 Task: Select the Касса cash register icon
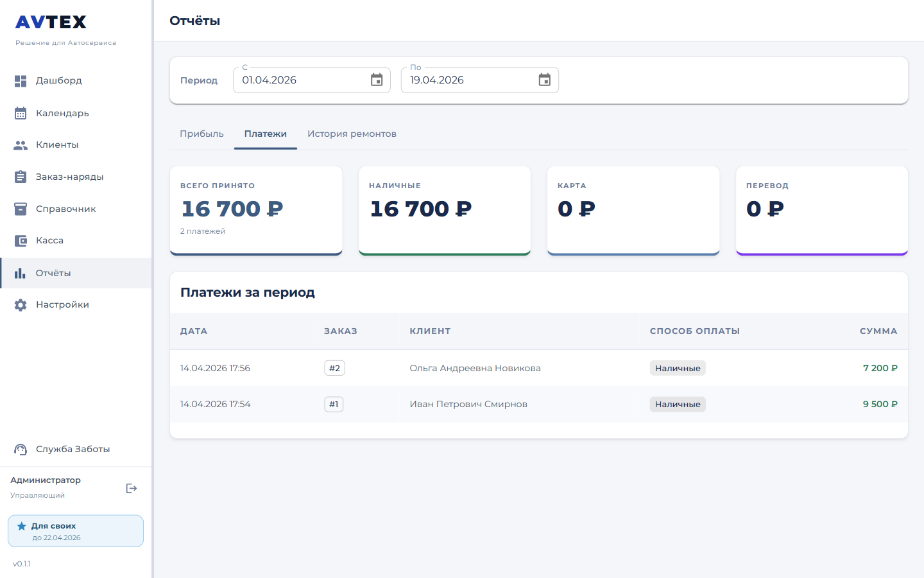click(19, 240)
